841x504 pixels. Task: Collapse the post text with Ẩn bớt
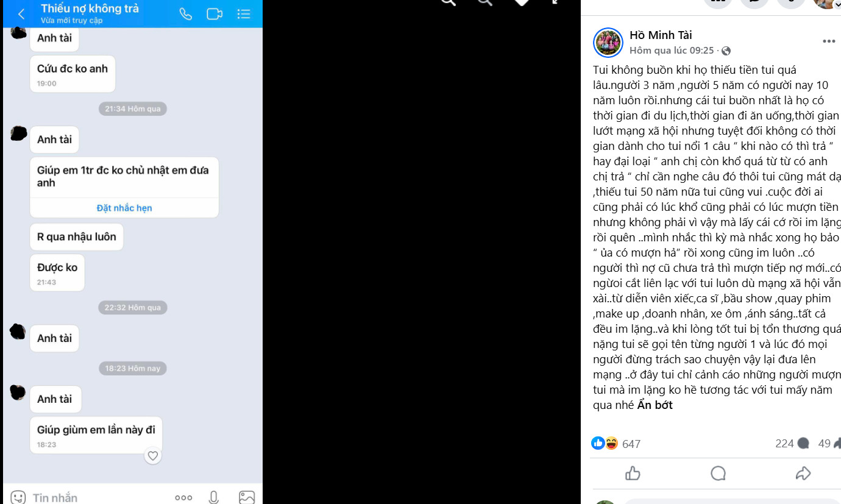[655, 405]
